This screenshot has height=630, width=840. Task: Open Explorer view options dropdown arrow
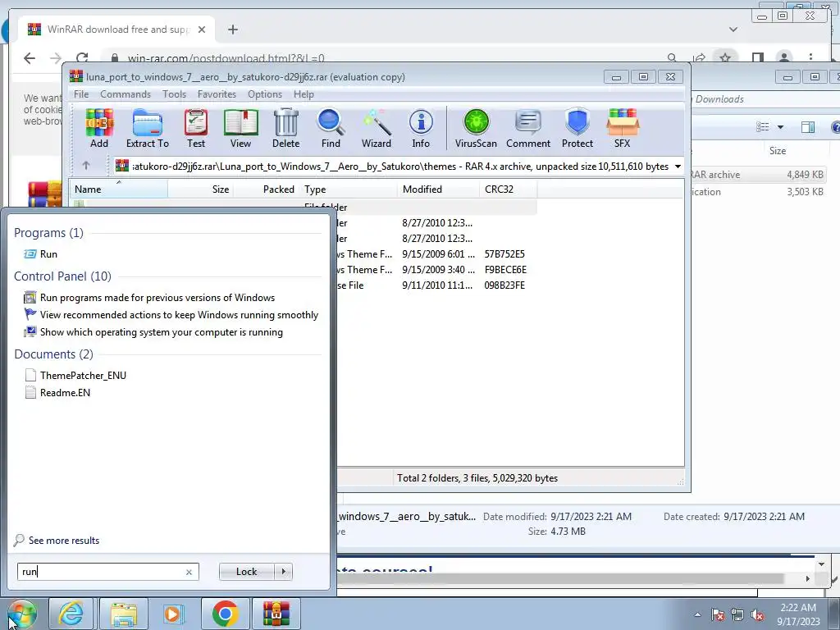pos(781,127)
